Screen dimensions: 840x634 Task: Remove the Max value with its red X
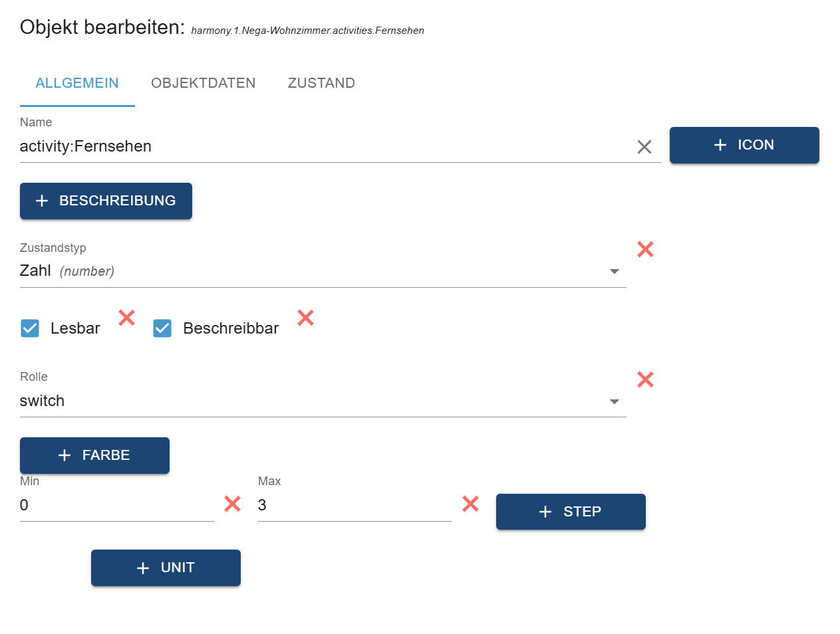(x=470, y=504)
